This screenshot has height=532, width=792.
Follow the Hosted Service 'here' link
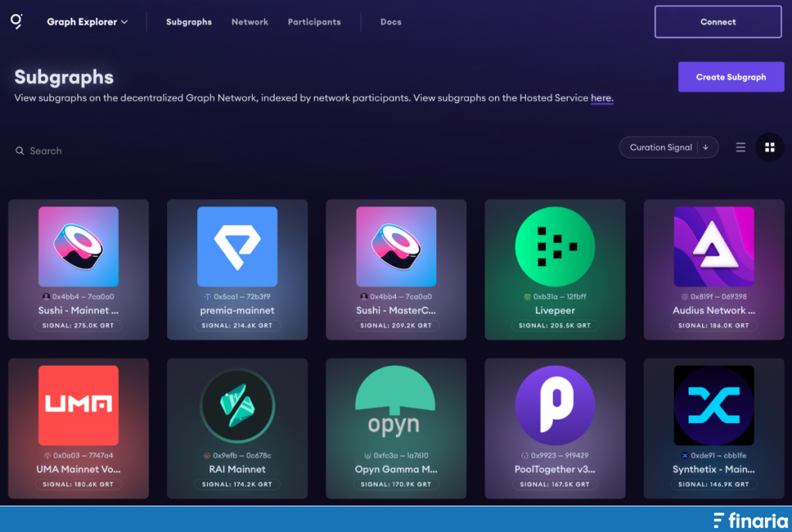click(602, 98)
